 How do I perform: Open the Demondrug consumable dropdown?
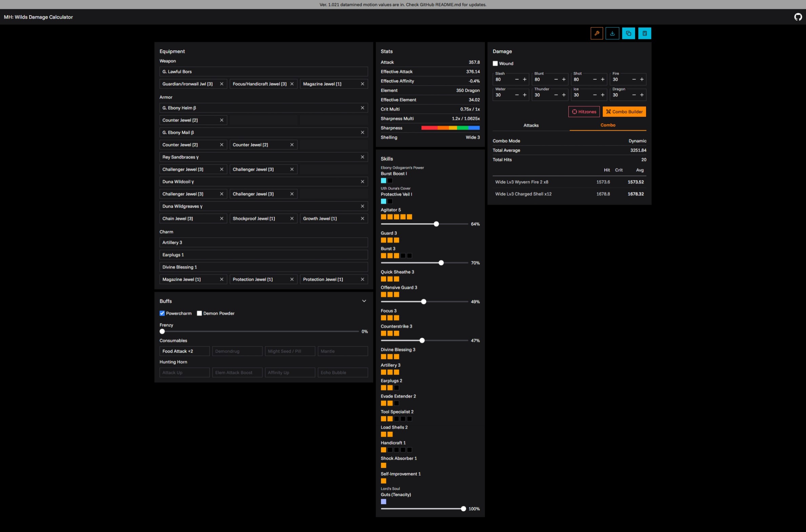pos(237,351)
